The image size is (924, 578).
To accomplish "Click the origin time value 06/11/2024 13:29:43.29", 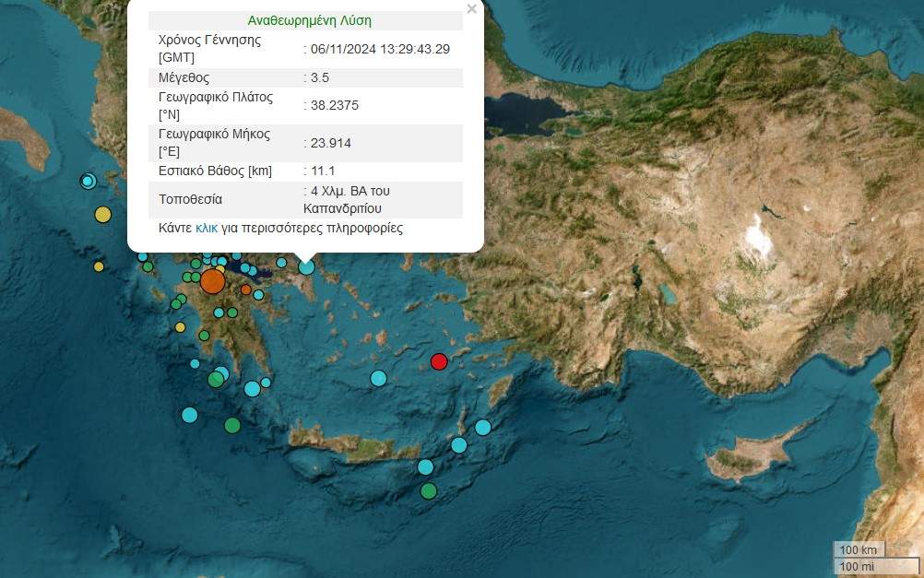I will click(x=379, y=49).
